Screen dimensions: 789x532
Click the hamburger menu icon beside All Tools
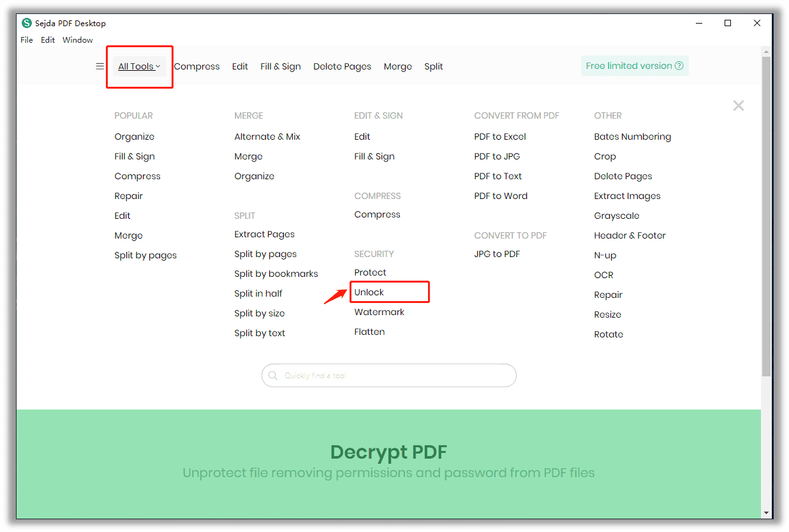(x=100, y=66)
